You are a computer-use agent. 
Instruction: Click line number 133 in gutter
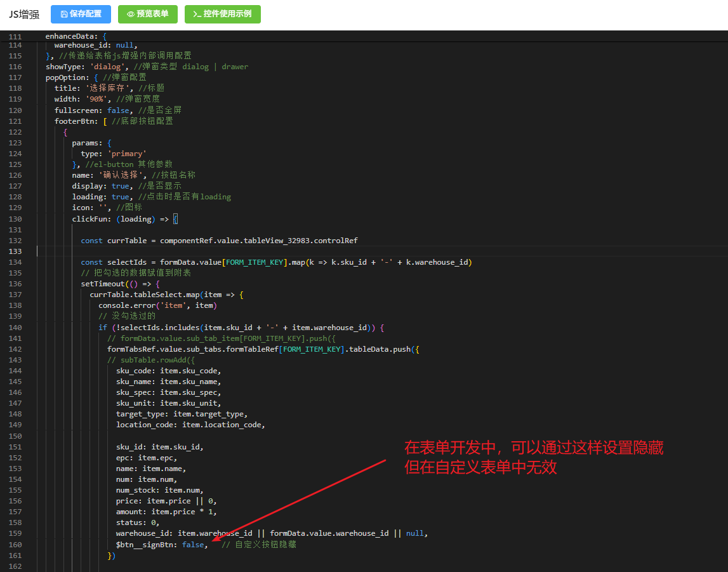(x=15, y=251)
